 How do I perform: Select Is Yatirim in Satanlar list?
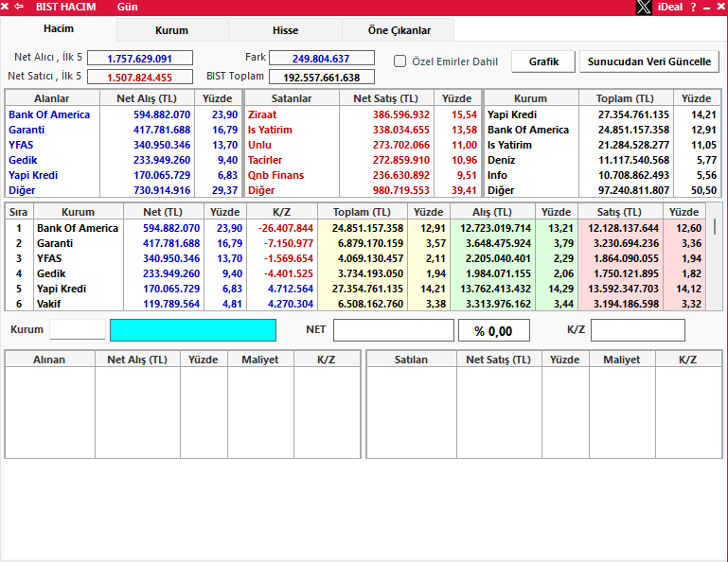pyautogui.click(x=270, y=130)
